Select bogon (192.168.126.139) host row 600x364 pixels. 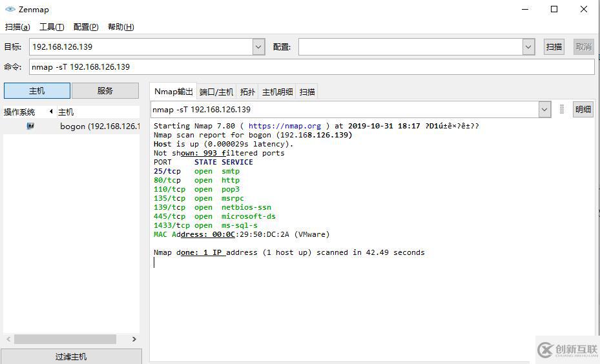click(71, 126)
